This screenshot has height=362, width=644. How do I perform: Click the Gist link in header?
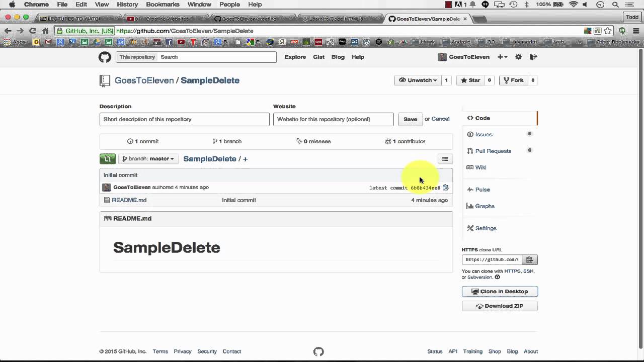coord(319,57)
